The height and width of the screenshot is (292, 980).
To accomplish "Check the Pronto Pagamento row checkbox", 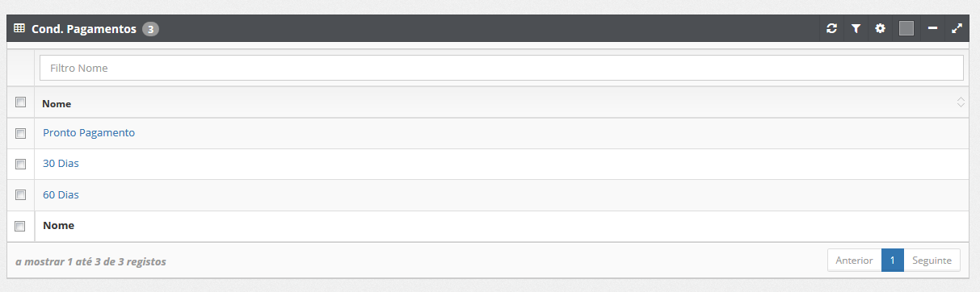I will [x=21, y=133].
